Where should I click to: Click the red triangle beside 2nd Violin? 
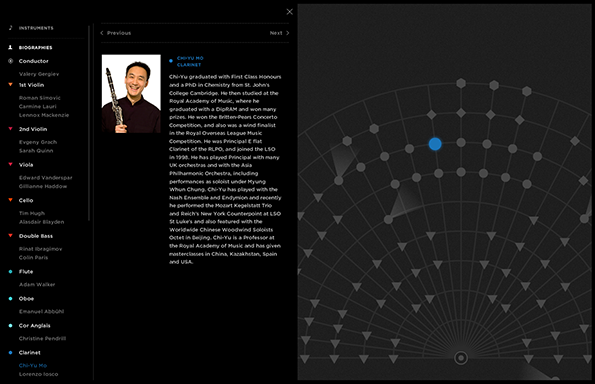[x=11, y=129]
